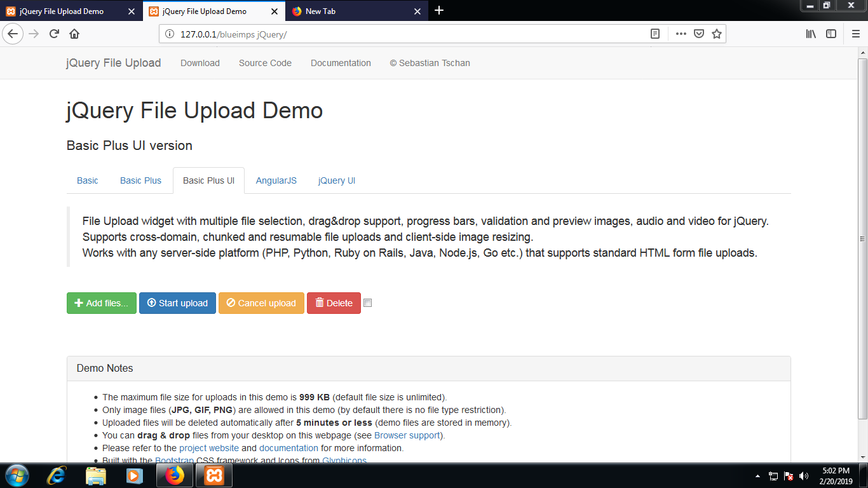Screen dimensions: 868x488
Task: Open the project website link
Action: point(209,448)
